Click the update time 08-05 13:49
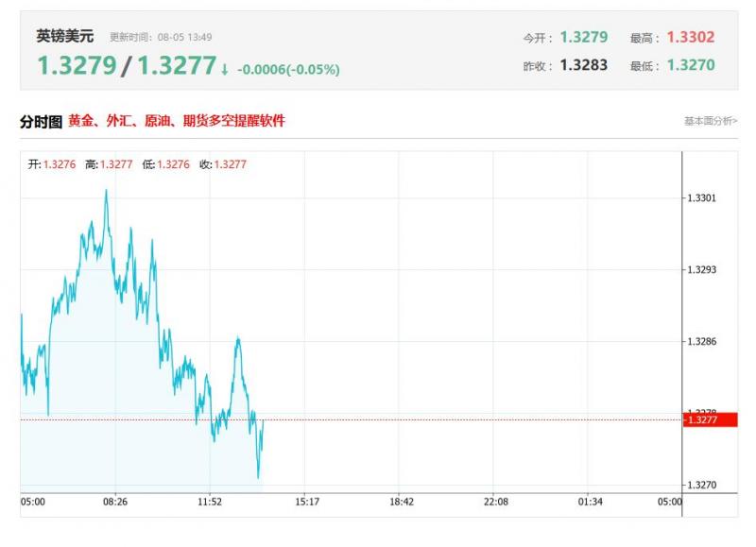This screenshot has height=547, width=756. (184, 37)
